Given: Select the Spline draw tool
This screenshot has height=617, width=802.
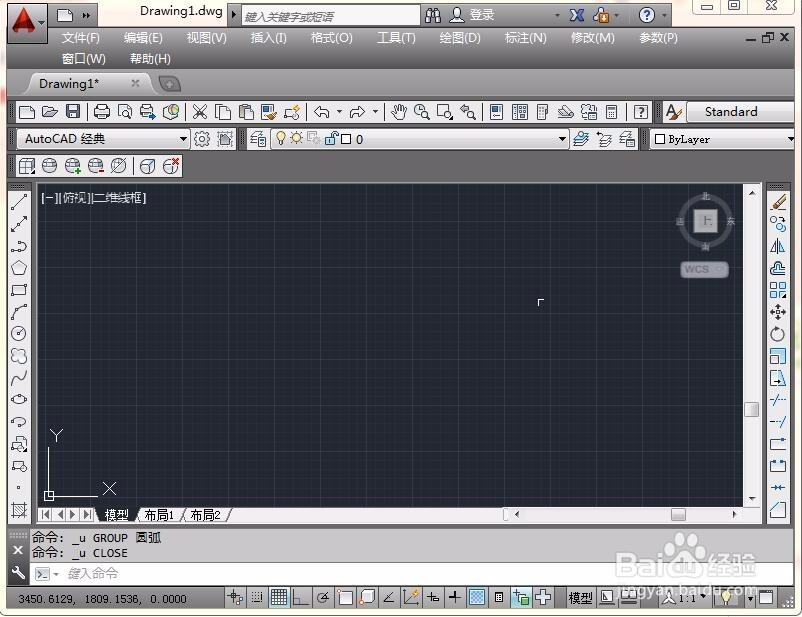Looking at the screenshot, I should pyautogui.click(x=19, y=378).
